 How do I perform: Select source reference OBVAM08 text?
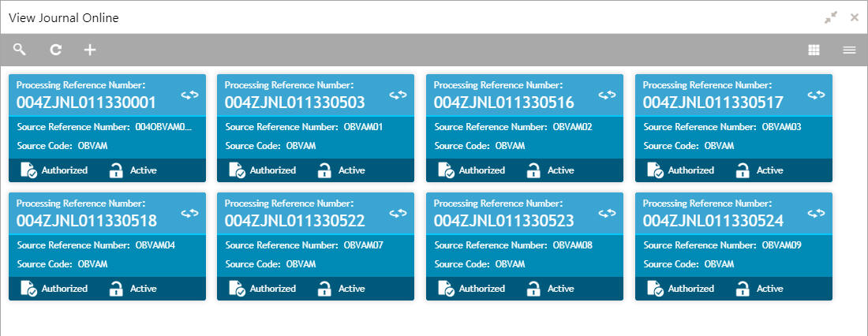point(572,245)
